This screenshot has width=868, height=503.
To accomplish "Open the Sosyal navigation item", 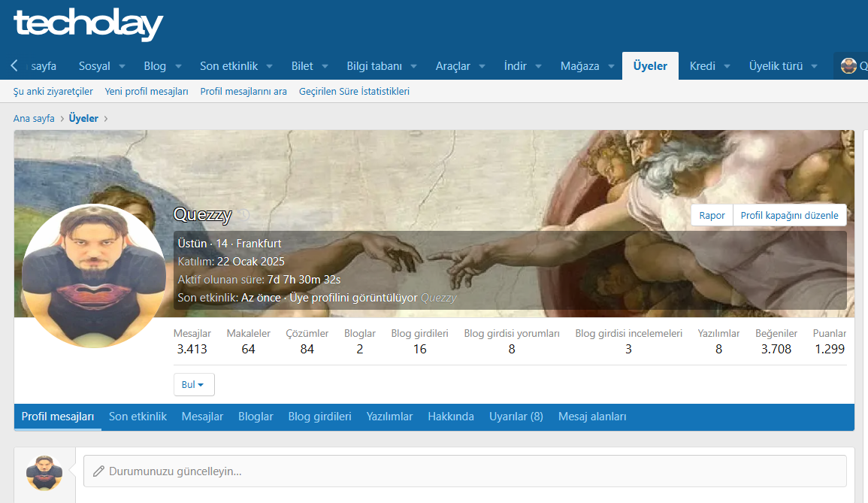I will coord(95,66).
